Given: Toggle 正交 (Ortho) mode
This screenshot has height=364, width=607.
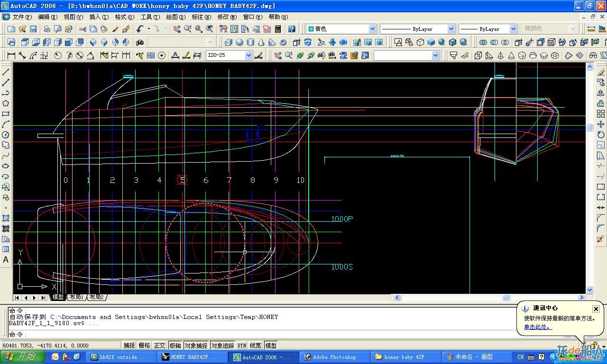Looking at the screenshot, I should click(x=160, y=346).
